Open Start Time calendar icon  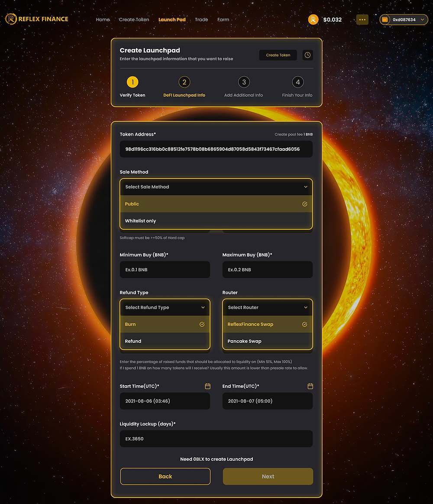click(x=208, y=386)
